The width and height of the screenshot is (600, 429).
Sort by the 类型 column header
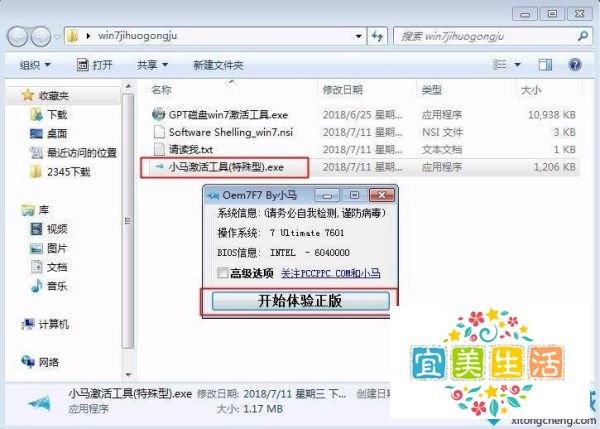pos(432,90)
